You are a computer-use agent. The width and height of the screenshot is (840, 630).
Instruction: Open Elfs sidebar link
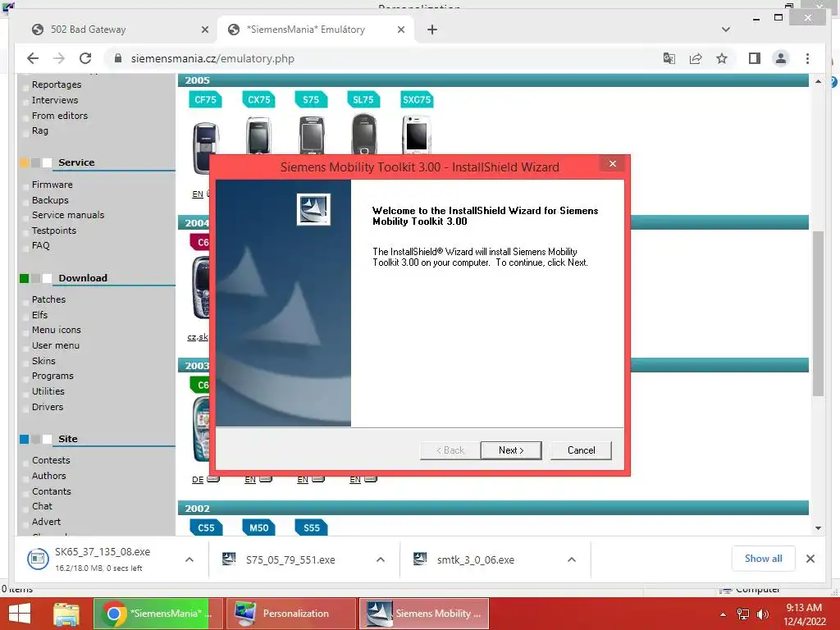(39, 315)
